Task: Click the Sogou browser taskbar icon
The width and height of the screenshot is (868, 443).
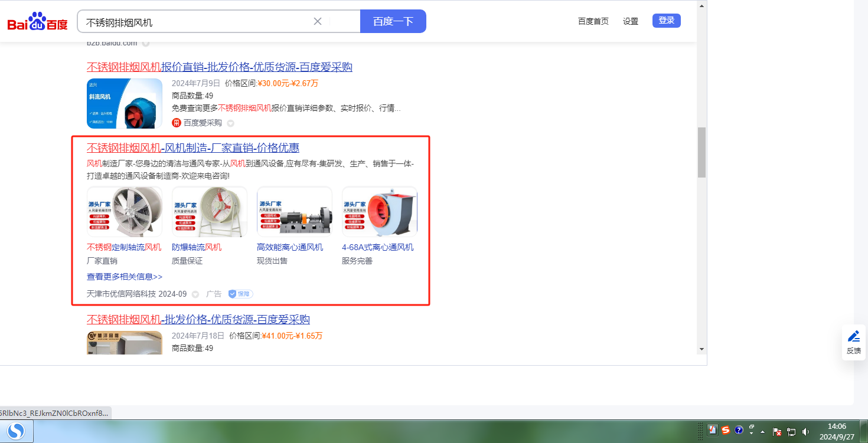Action: point(17,432)
